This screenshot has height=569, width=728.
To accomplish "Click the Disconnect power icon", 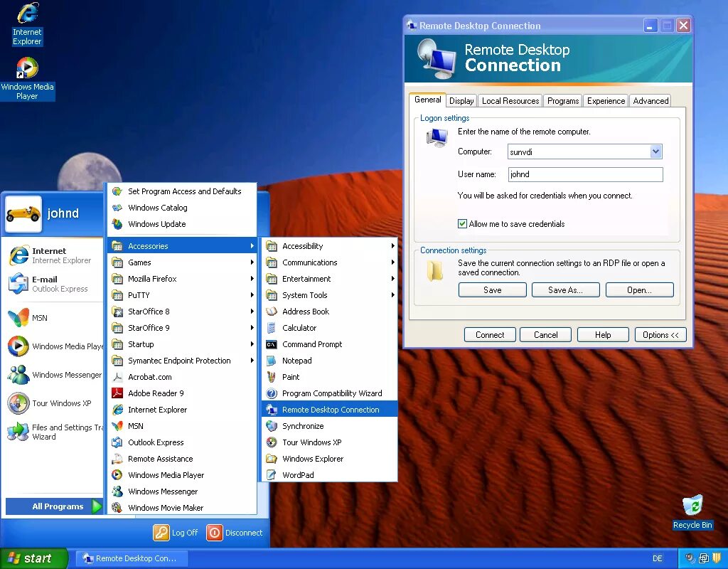I will click(x=215, y=532).
